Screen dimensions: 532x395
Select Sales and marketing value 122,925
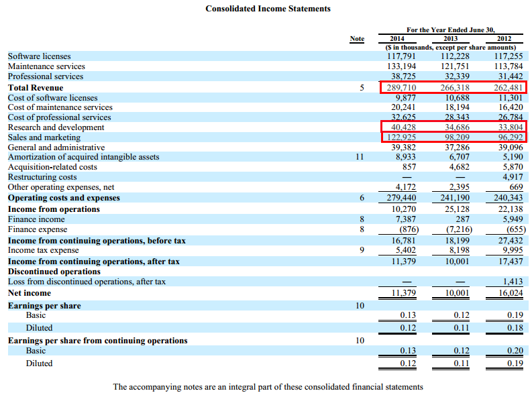point(401,137)
